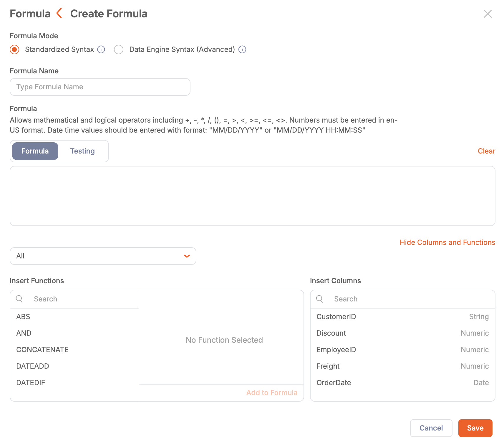Click the orange back chevron beside Formula
The height and width of the screenshot is (442, 504).
pos(59,14)
